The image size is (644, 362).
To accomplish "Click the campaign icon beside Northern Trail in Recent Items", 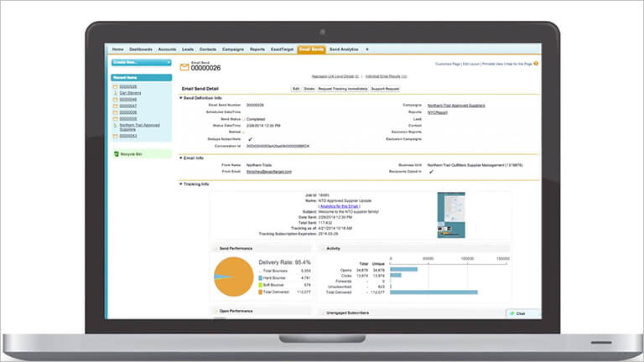I will (x=116, y=125).
